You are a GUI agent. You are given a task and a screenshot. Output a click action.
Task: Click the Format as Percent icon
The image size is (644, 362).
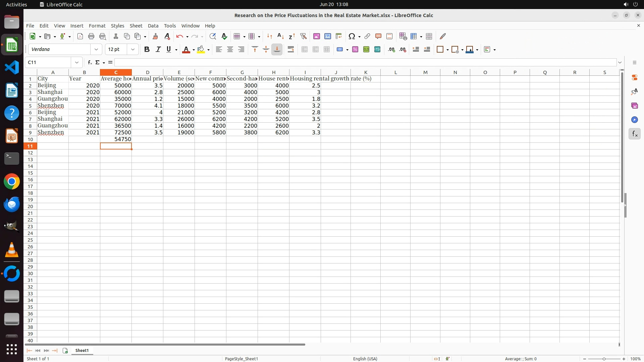[x=355, y=50]
